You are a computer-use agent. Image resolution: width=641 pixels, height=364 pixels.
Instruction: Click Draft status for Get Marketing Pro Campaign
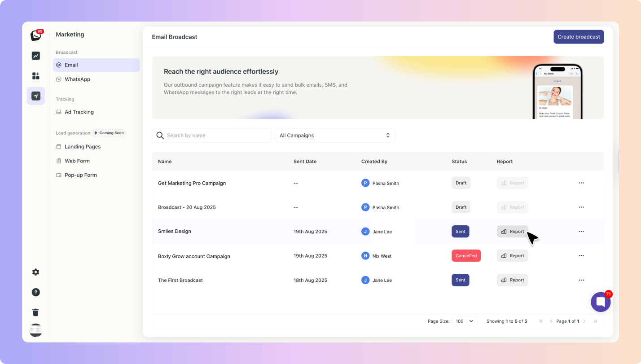[461, 183]
